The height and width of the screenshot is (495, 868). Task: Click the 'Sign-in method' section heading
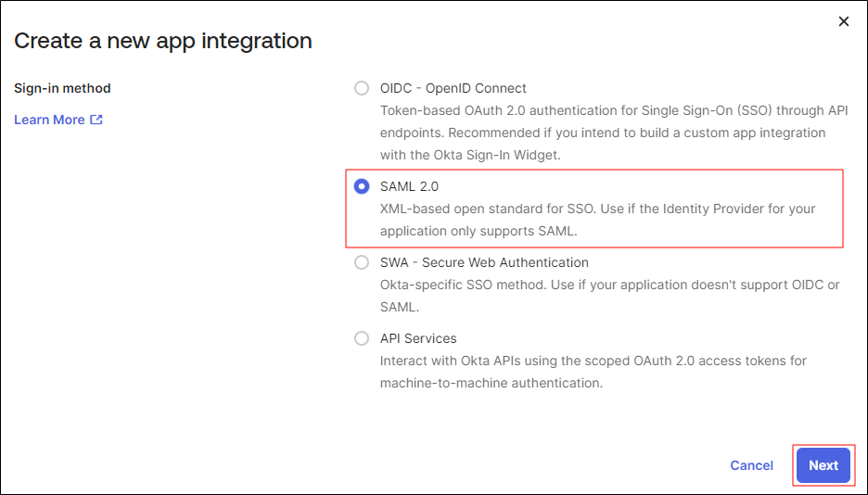[62, 89]
